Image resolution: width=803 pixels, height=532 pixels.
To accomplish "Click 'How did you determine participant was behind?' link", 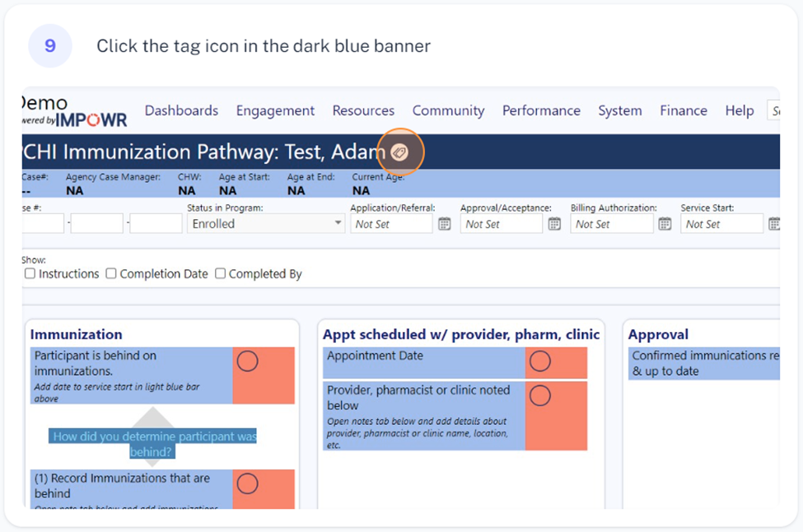I will [152, 444].
